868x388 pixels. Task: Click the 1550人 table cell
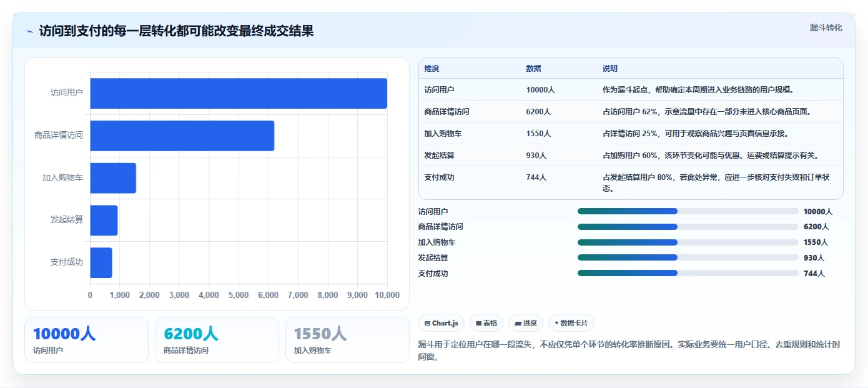538,134
